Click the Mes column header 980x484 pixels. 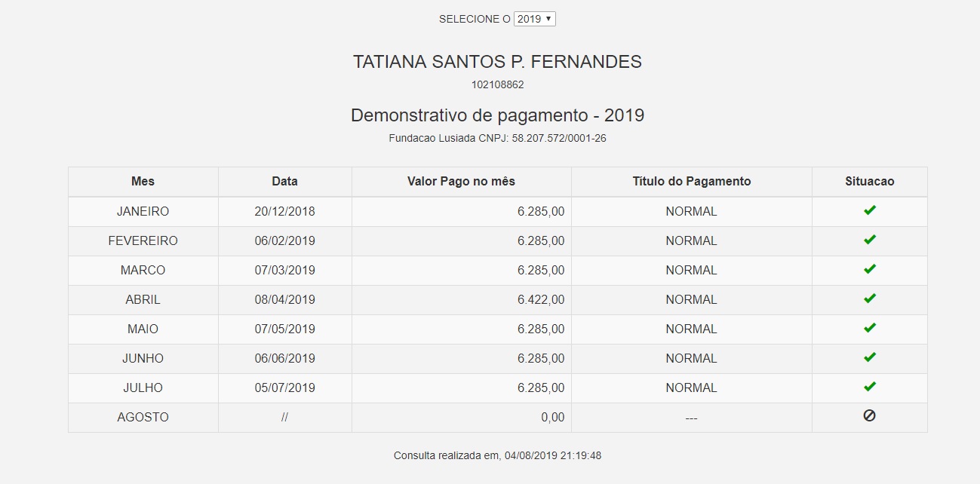pyautogui.click(x=143, y=181)
